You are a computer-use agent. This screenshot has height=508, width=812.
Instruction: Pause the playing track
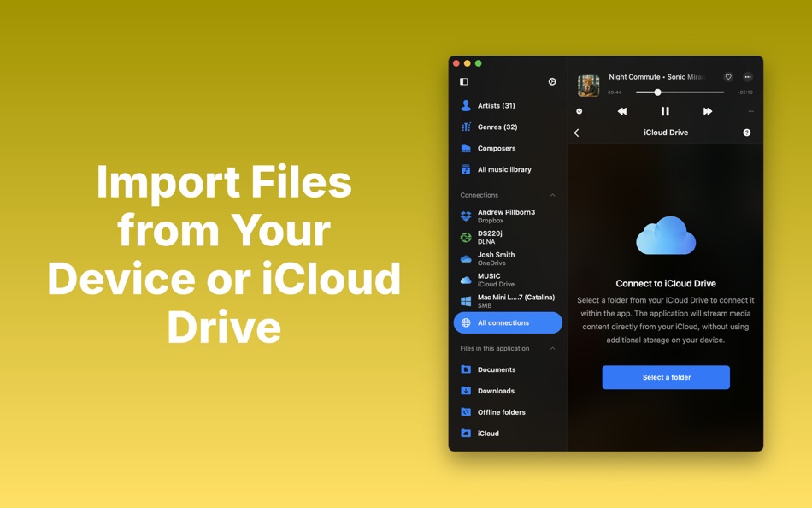[665, 111]
